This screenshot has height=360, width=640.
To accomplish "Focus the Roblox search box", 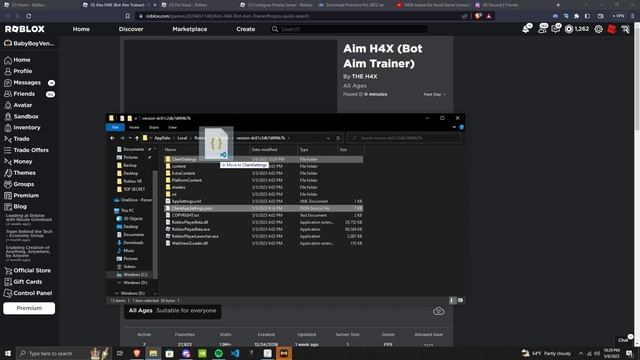I will (349, 29).
